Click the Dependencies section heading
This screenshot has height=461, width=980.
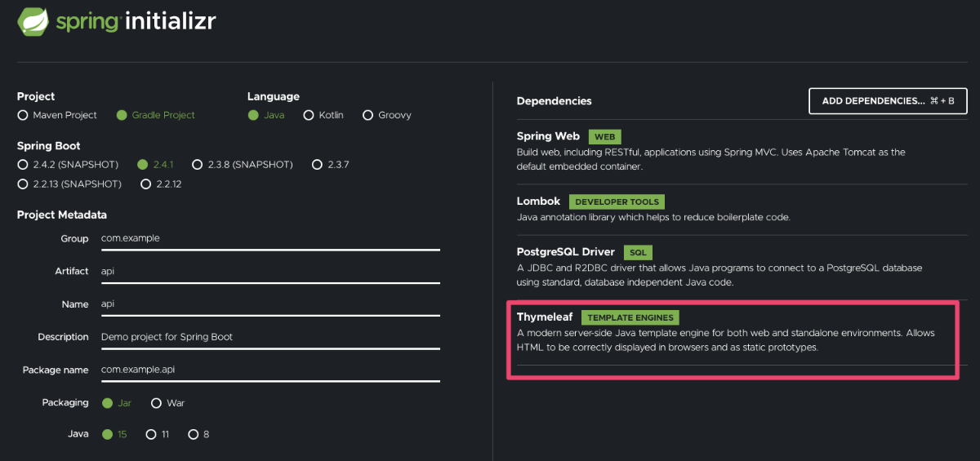coord(555,101)
